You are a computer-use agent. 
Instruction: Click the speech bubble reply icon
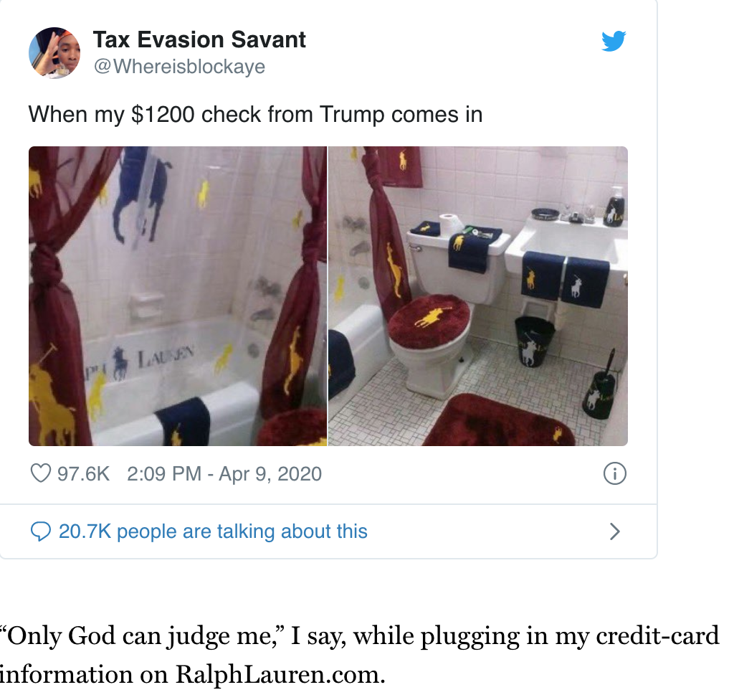click(x=41, y=531)
